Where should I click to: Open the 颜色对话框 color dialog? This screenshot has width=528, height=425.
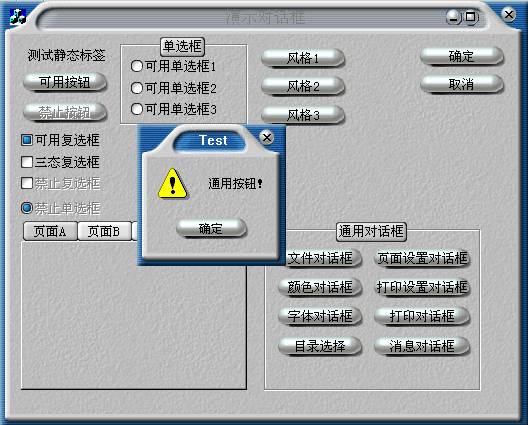click(320, 287)
